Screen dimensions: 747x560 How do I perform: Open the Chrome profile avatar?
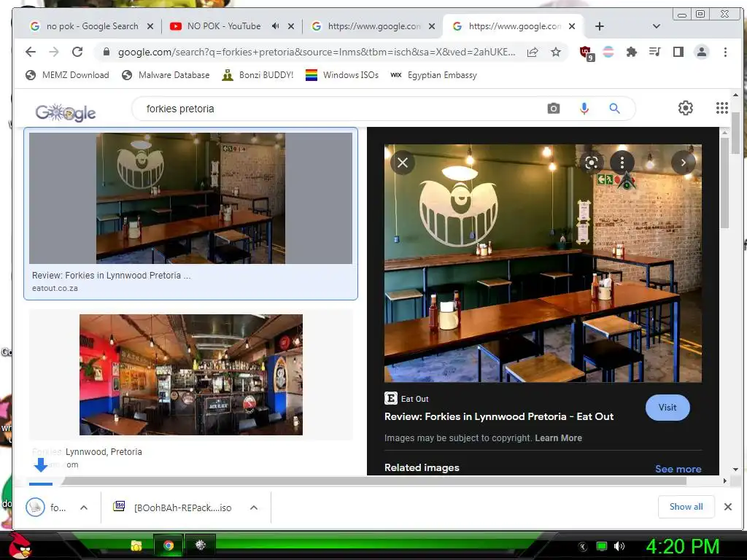[701, 52]
